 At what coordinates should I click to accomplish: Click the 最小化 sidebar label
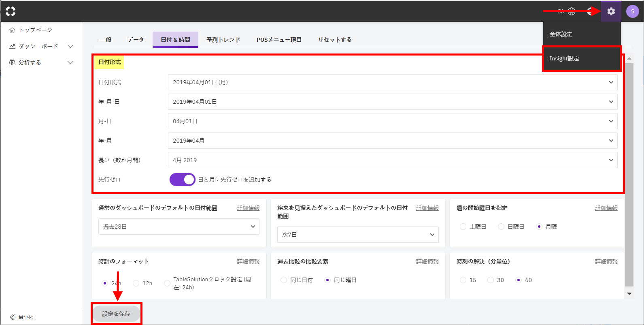tap(26, 317)
